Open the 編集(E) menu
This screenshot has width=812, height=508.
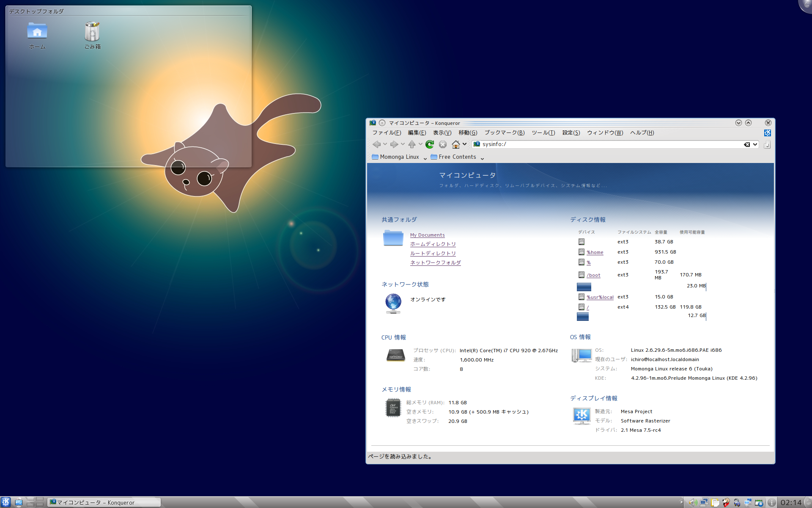417,133
